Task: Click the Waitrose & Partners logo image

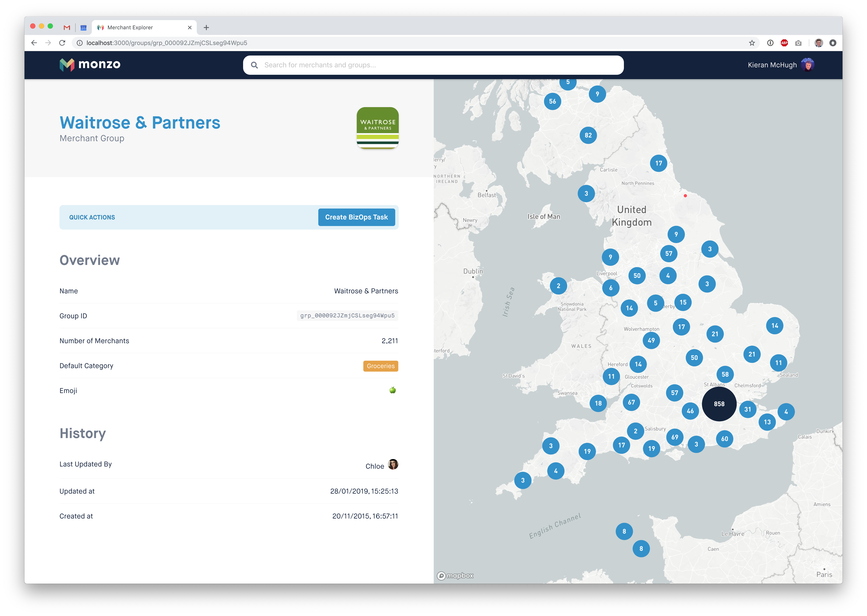Action: pyautogui.click(x=377, y=128)
